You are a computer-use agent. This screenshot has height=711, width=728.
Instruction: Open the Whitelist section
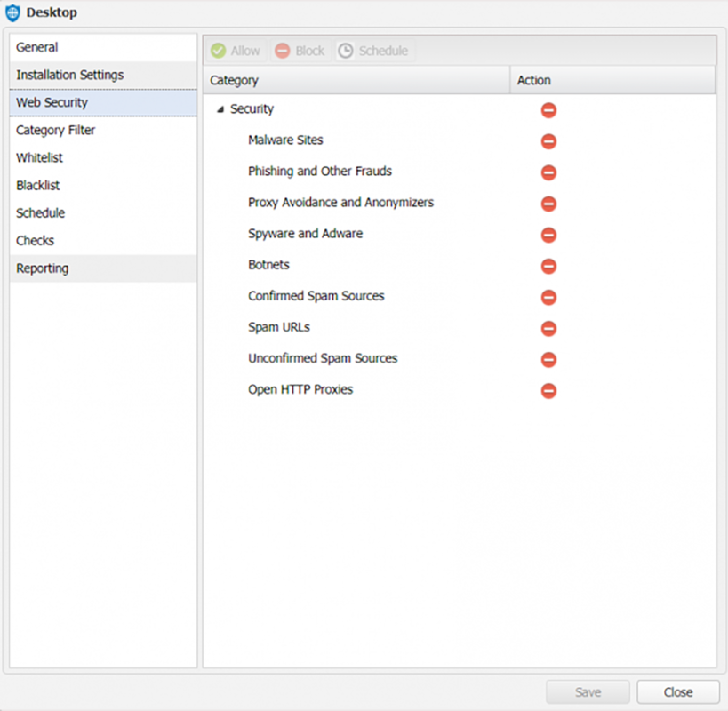(x=103, y=158)
